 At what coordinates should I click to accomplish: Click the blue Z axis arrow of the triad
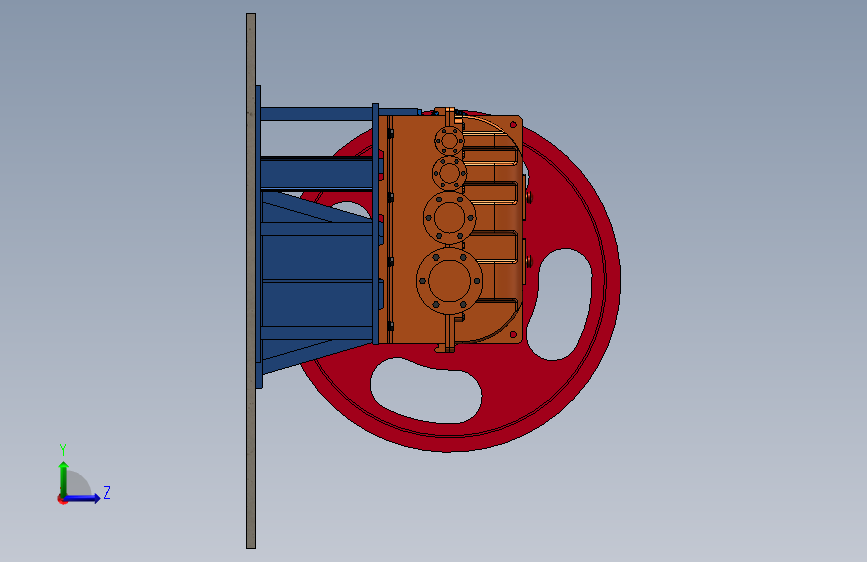(x=83, y=498)
